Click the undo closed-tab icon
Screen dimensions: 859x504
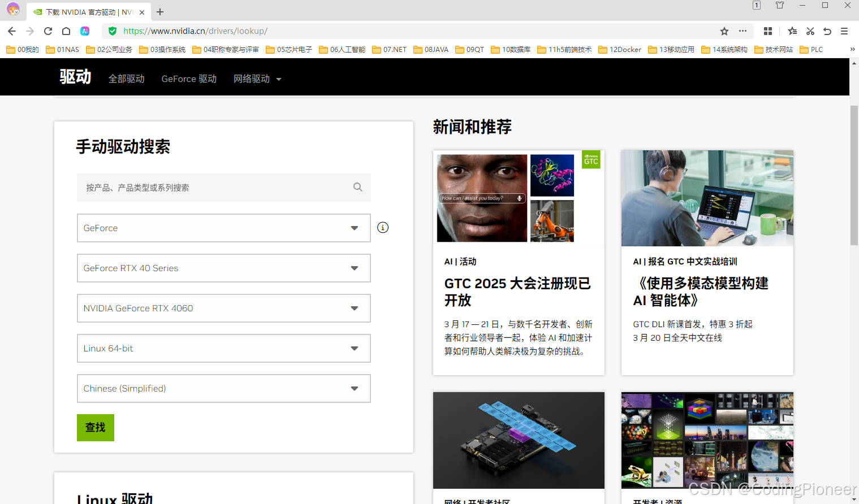pos(827,31)
